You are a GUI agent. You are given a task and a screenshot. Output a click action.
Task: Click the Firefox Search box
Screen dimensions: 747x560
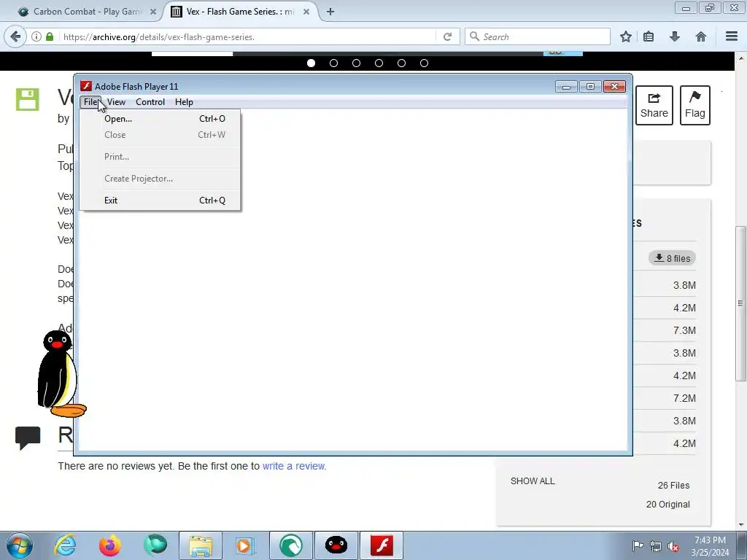(538, 36)
